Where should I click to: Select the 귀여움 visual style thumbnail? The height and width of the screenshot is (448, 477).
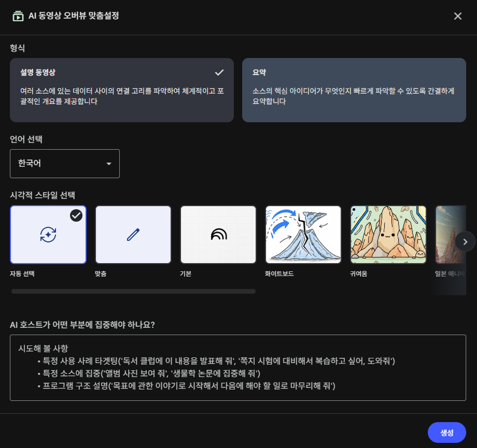[388, 235]
